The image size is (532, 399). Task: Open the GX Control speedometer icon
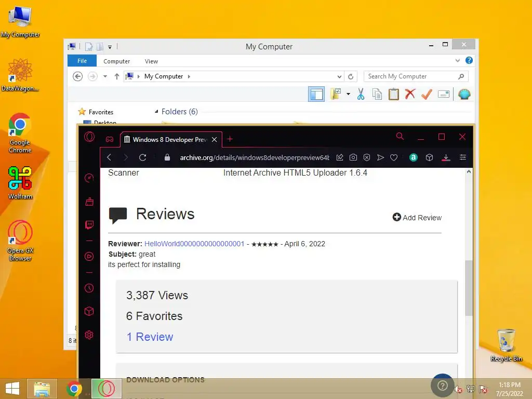coord(89,178)
